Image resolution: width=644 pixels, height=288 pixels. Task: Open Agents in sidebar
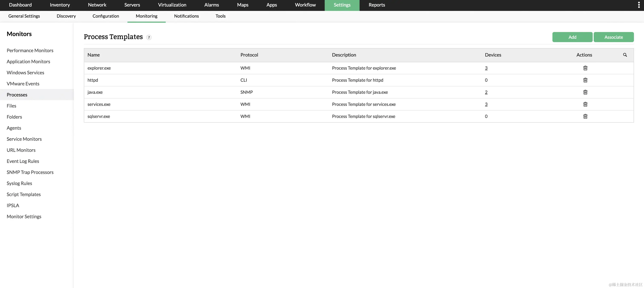coord(14,128)
